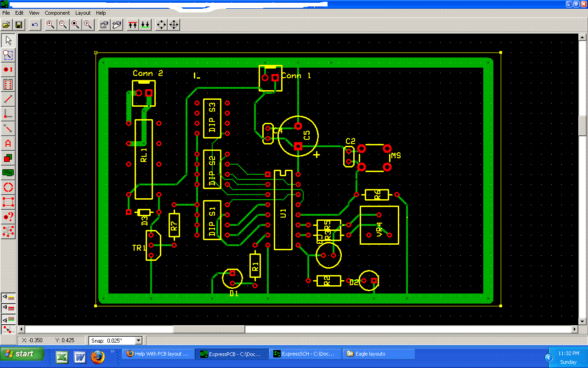Screen dimensions: 588x368
Task: Select the C5 capacitor outline
Action: pyautogui.click(x=298, y=136)
